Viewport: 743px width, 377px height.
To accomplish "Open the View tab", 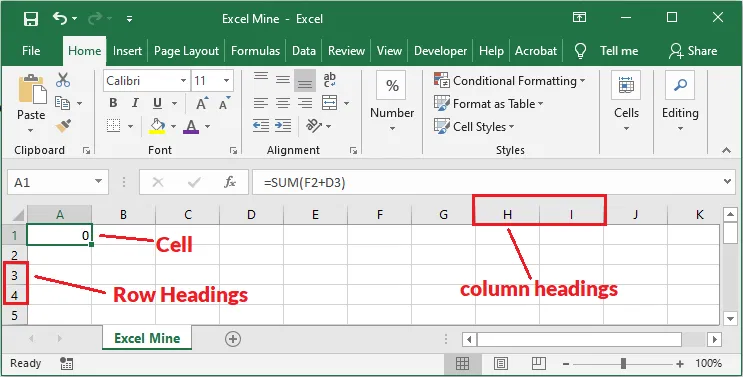I will point(389,51).
